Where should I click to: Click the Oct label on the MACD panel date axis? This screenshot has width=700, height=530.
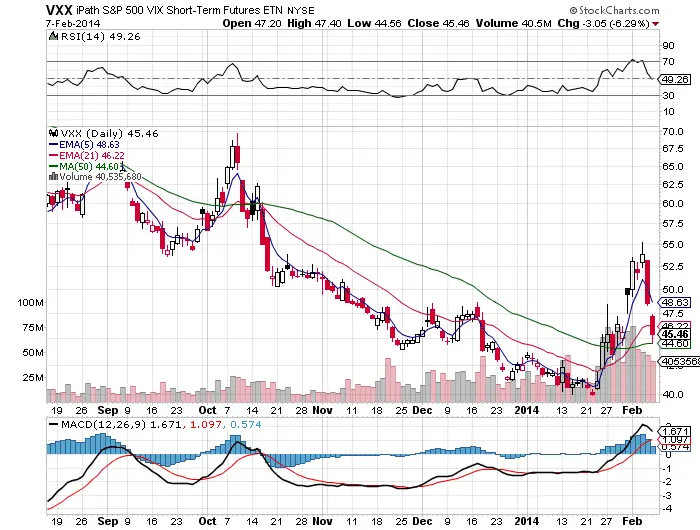click(x=207, y=522)
